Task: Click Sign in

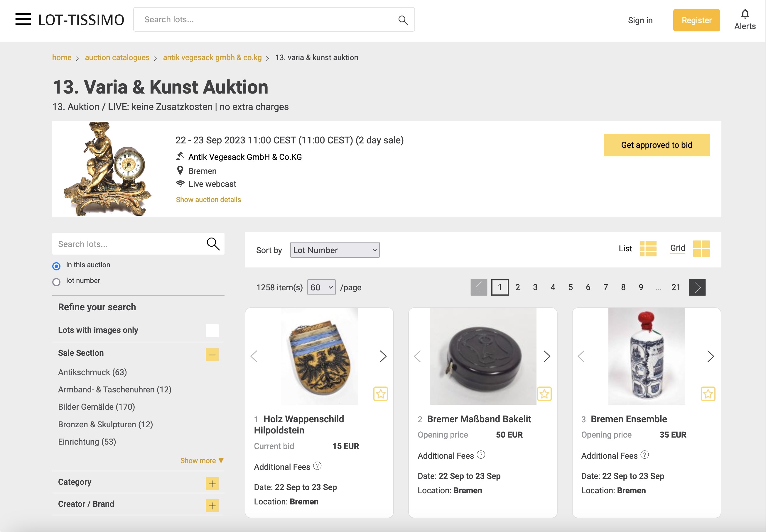Action: tap(640, 20)
